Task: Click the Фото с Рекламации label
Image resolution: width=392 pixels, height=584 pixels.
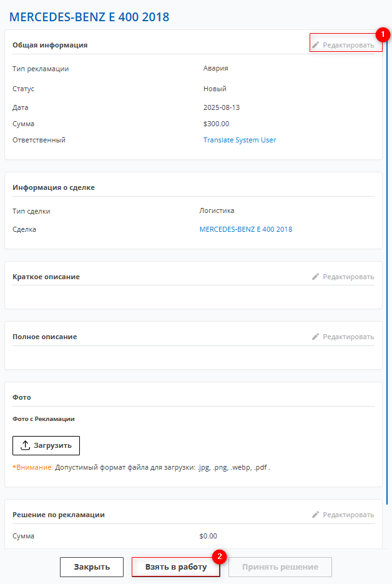Action: tap(44, 419)
